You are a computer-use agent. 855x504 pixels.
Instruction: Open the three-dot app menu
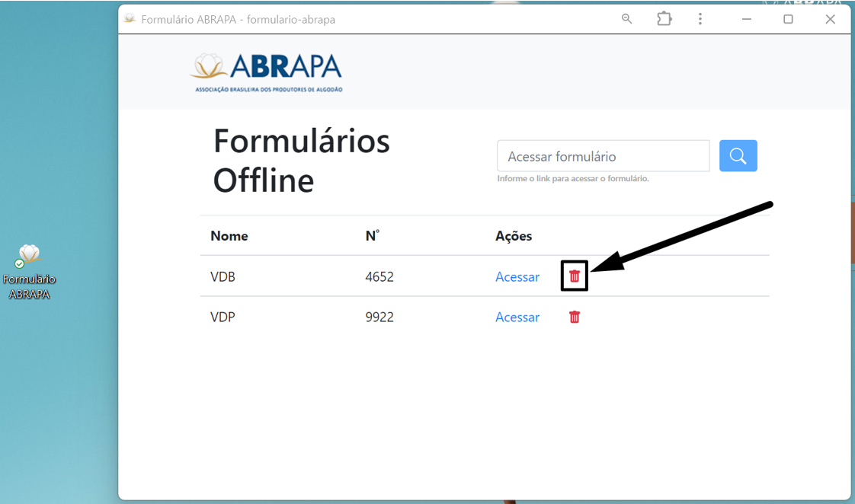click(x=700, y=19)
